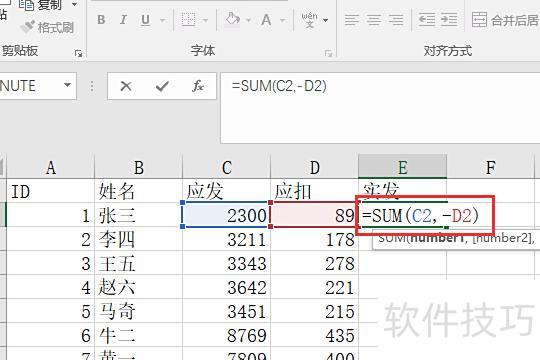The width and height of the screenshot is (540, 360).
Task: Click into the formula bar text
Action: click(279, 86)
